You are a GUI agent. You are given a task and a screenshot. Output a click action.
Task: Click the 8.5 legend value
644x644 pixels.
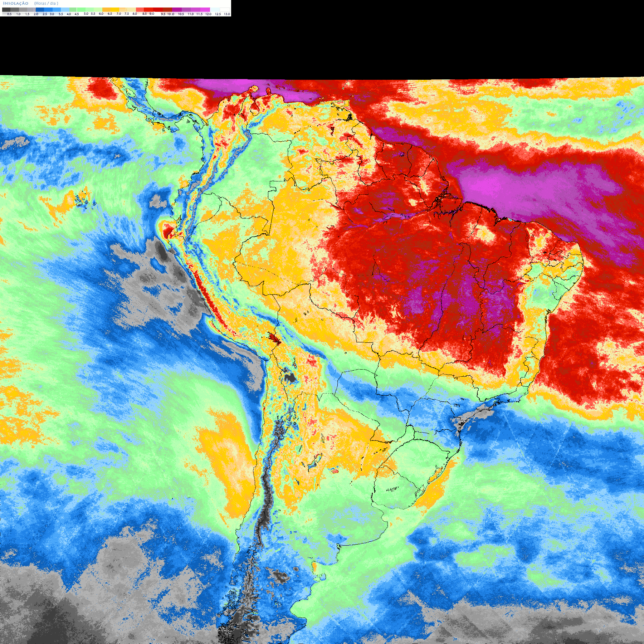(145, 14)
